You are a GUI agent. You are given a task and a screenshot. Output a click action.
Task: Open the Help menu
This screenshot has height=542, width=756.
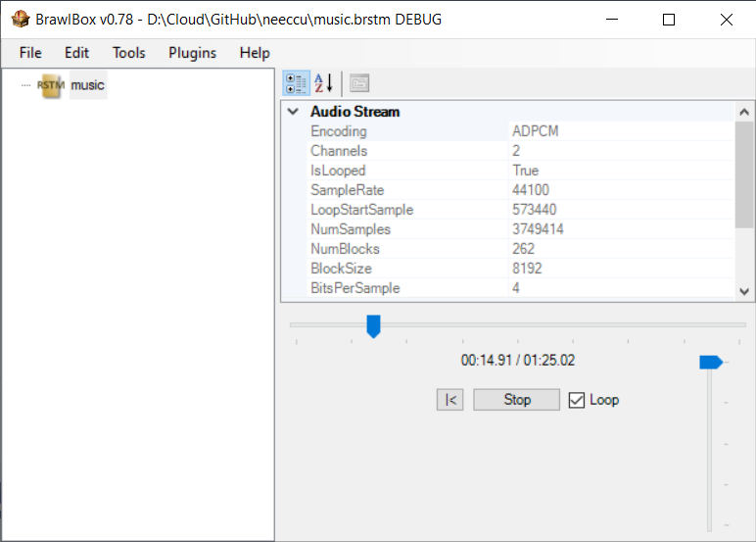(x=255, y=53)
